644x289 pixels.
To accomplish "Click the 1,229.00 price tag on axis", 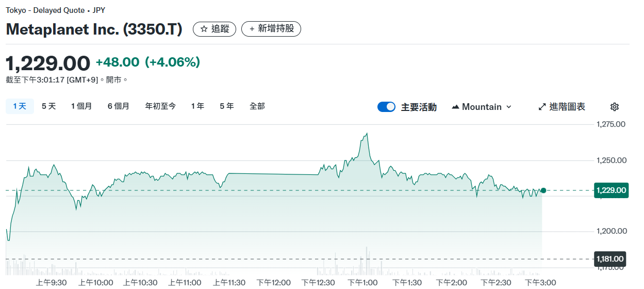I will click(610, 190).
